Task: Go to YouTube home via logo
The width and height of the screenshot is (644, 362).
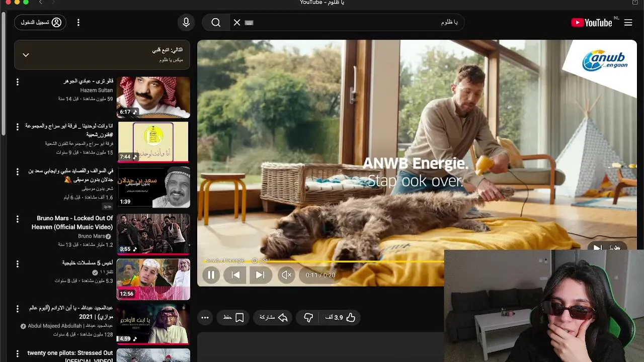Action: (x=592, y=23)
